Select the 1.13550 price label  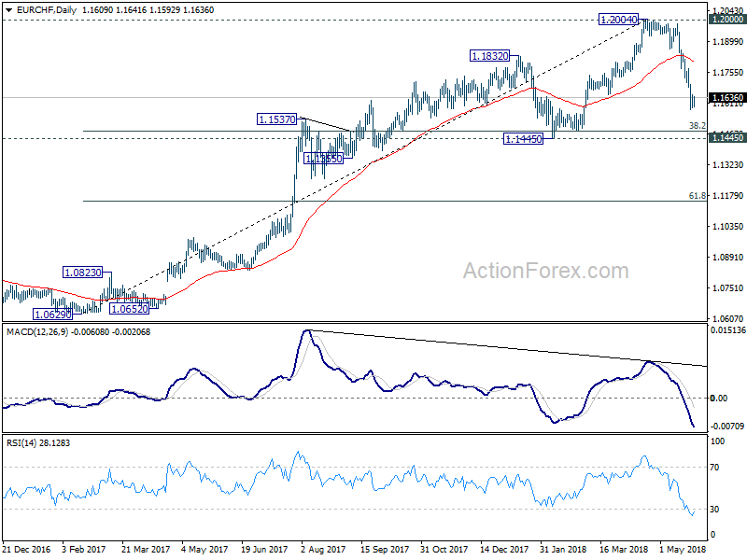(323, 159)
